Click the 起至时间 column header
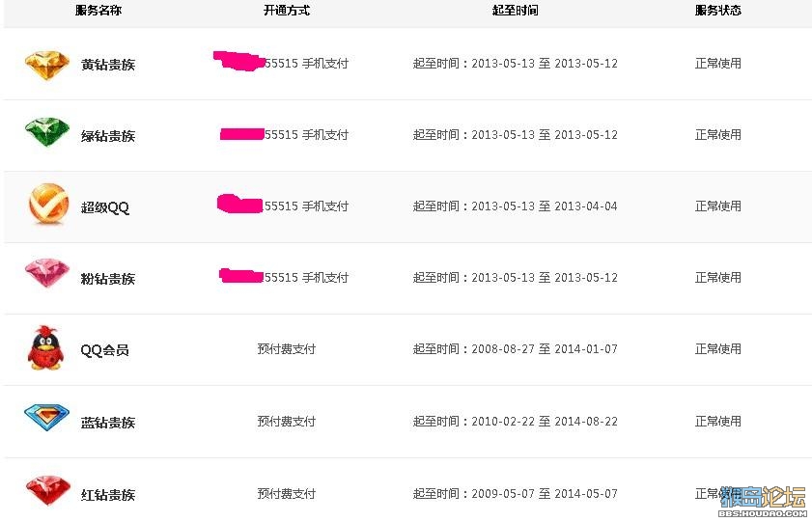 tap(516, 11)
